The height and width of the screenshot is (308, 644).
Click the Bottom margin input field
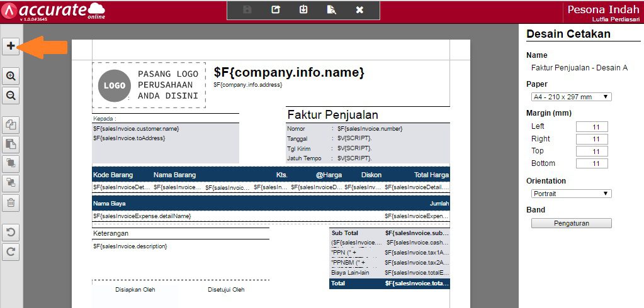pyautogui.click(x=592, y=163)
